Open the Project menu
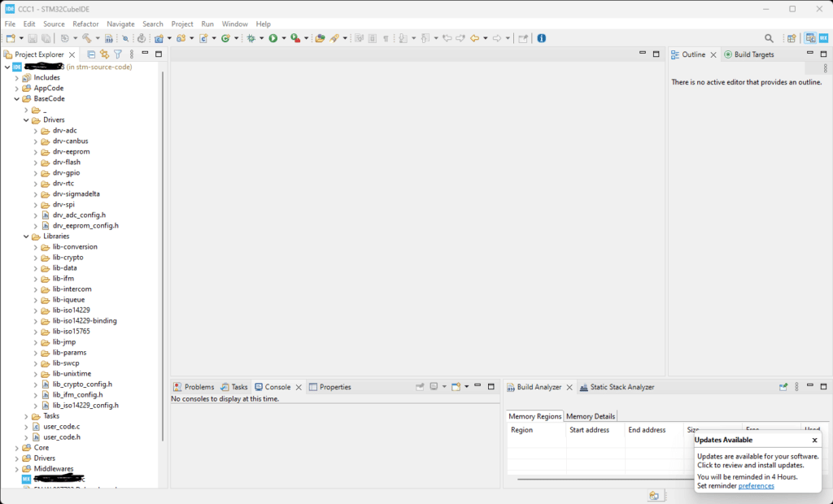 (182, 24)
